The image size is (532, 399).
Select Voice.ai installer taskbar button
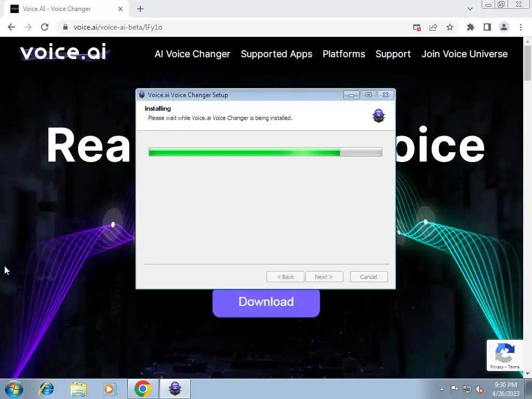(x=175, y=389)
